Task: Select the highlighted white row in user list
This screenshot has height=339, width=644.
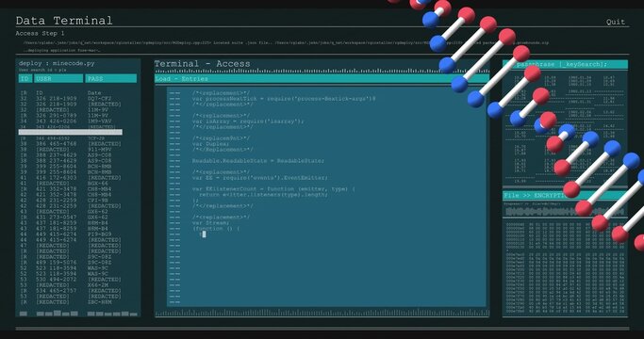Action: pos(70,132)
